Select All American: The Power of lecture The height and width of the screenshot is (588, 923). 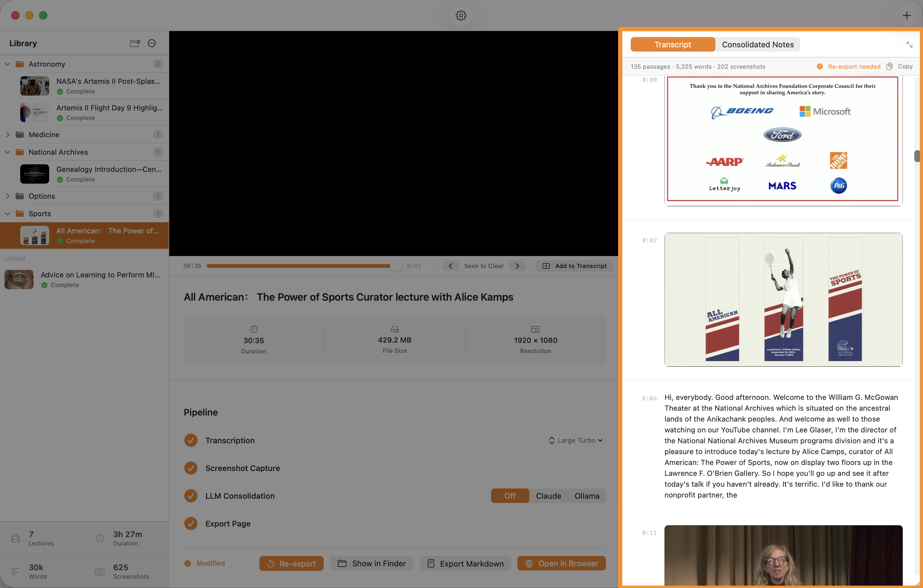pos(84,235)
